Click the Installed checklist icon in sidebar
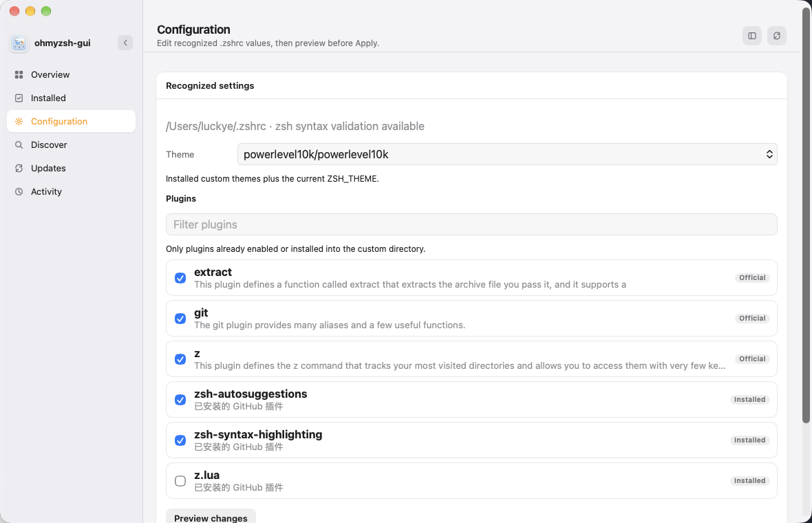This screenshot has height=523, width=812. 19,98
